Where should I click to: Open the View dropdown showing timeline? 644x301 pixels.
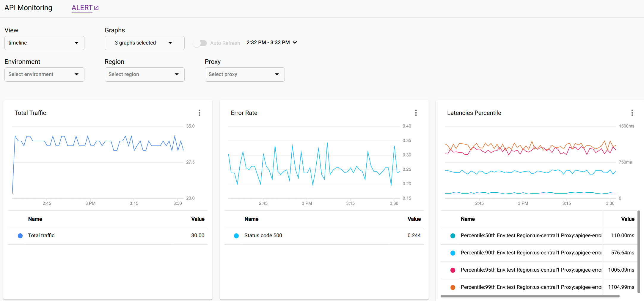point(44,43)
